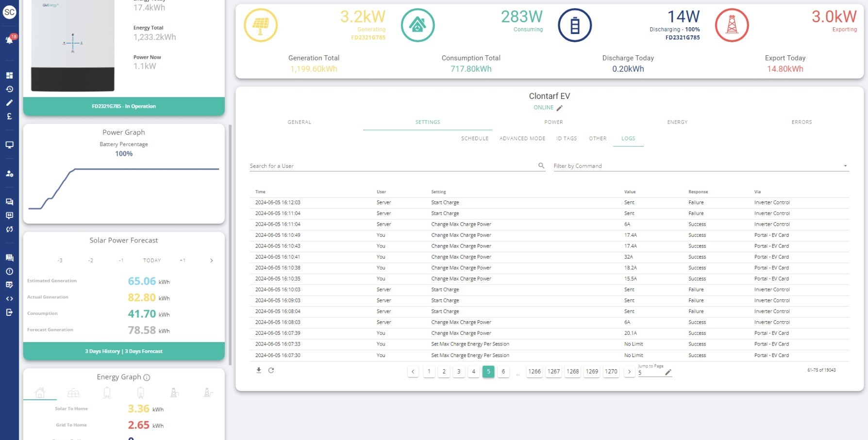Go to page 6 of logs

click(503, 372)
